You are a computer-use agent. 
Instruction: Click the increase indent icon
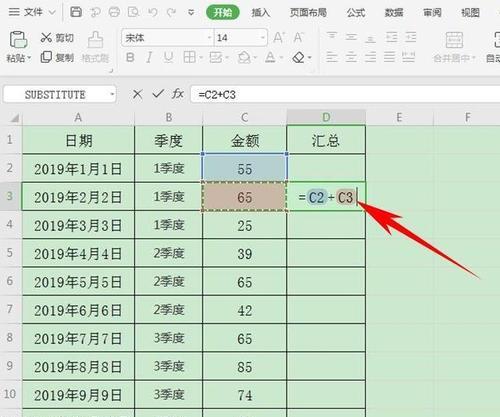point(410,36)
